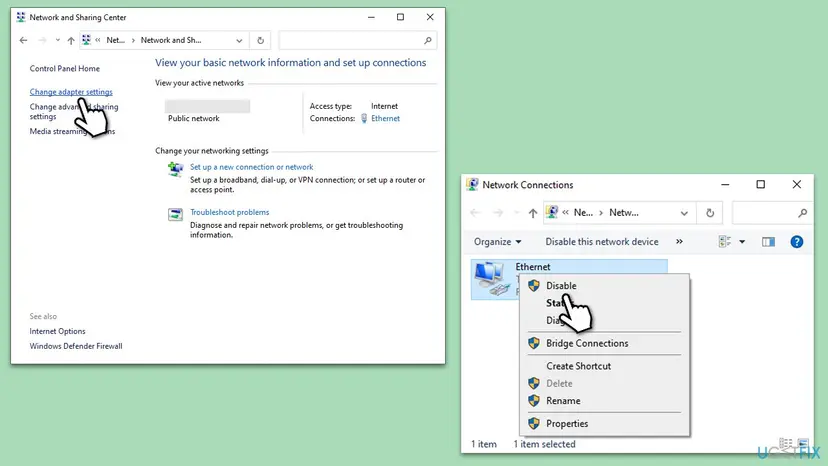This screenshot has height=466, width=828.
Task: Toggle the preview pane icon
Action: 768,242
